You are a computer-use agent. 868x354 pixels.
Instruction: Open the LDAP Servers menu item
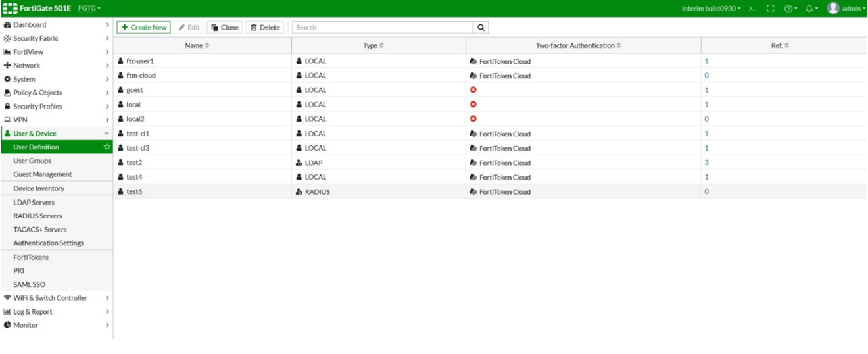coord(34,202)
